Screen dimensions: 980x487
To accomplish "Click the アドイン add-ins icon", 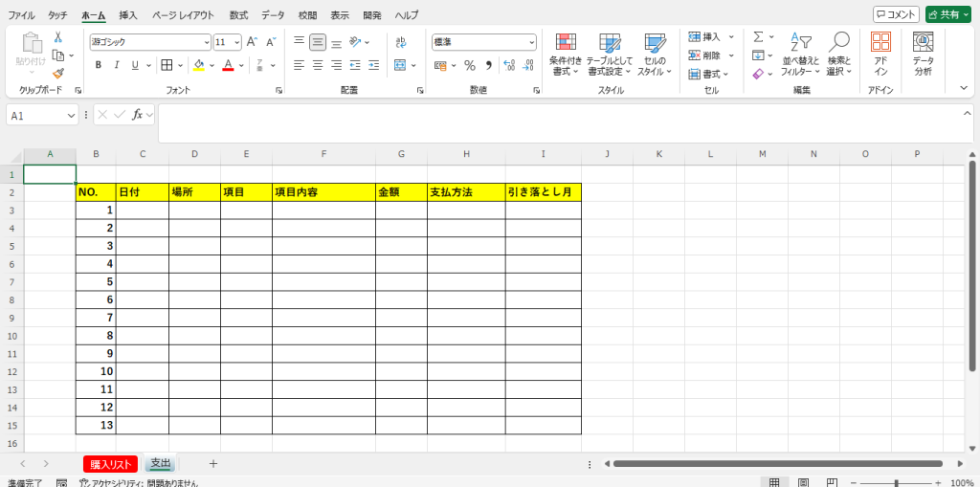I will (880, 54).
